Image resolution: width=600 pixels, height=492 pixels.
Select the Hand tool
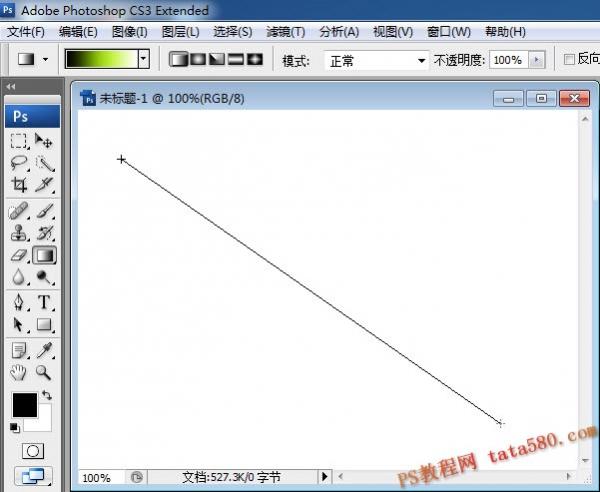click(x=18, y=372)
